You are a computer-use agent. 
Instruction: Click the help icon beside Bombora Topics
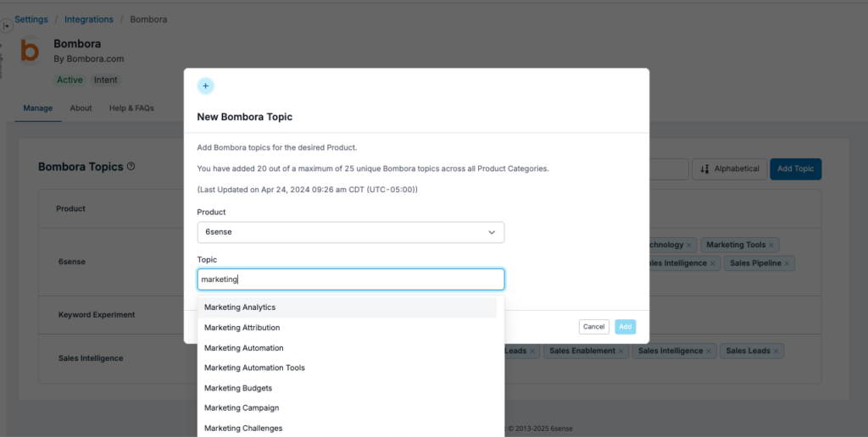pyautogui.click(x=131, y=167)
